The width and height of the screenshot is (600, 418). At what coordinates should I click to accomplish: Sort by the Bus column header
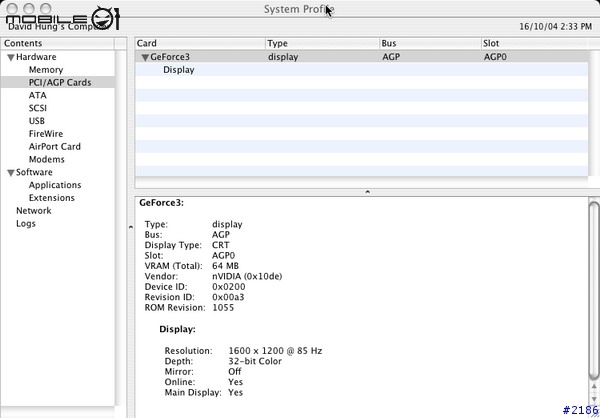430,43
